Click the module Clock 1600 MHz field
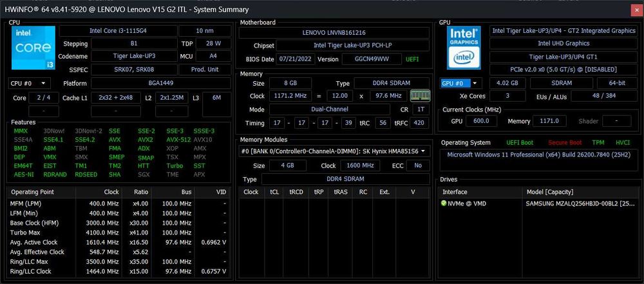The image size is (644, 284). [360, 166]
